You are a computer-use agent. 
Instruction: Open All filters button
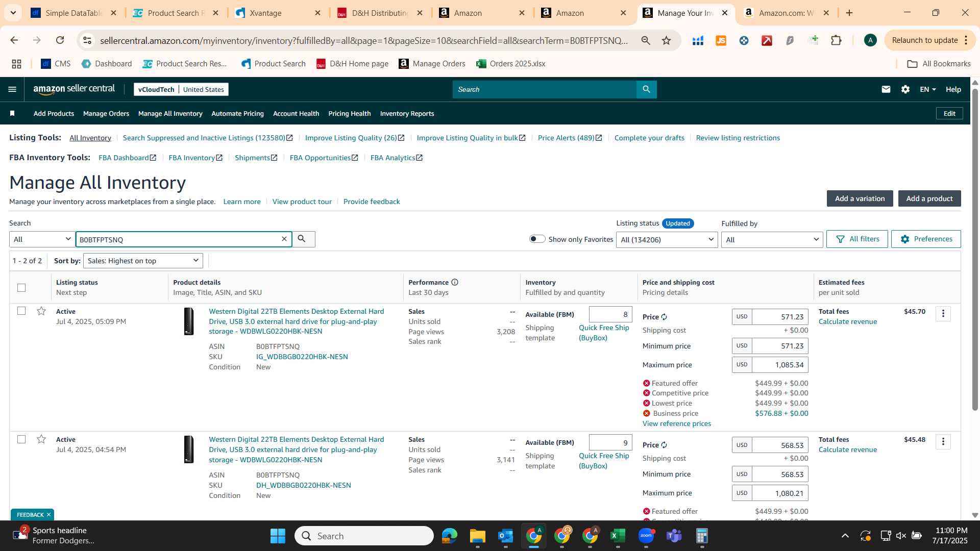pos(857,239)
